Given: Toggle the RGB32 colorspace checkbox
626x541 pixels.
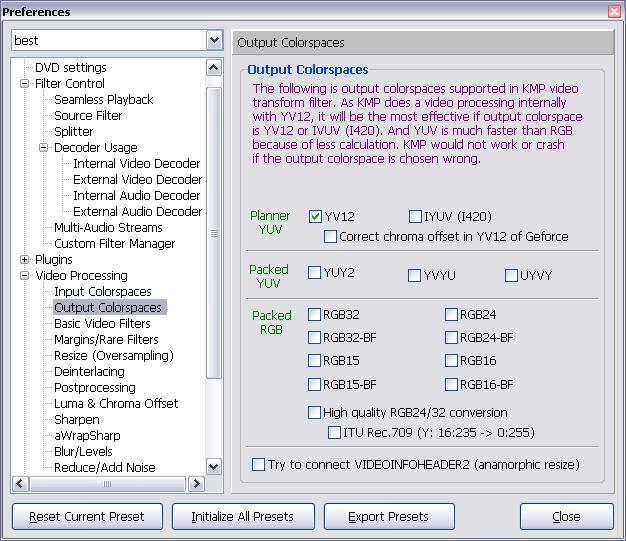Looking at the screenshot, I should (316, 314).
